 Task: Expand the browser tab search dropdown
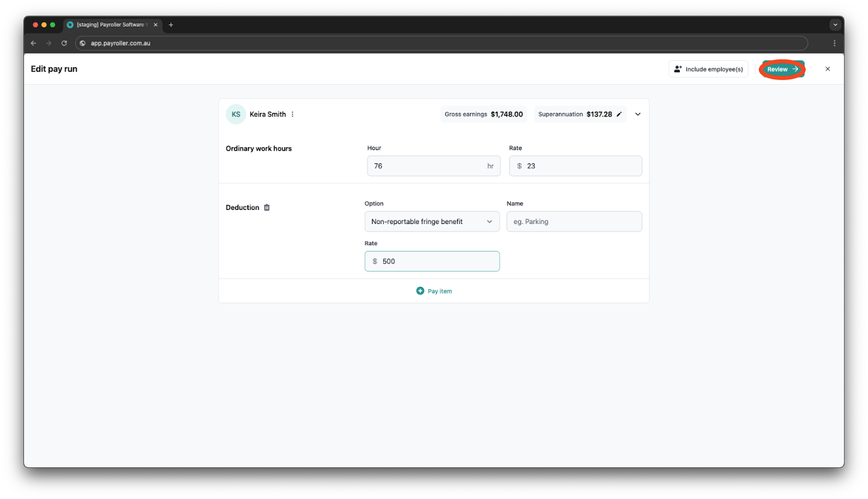[x=835, y=25]
